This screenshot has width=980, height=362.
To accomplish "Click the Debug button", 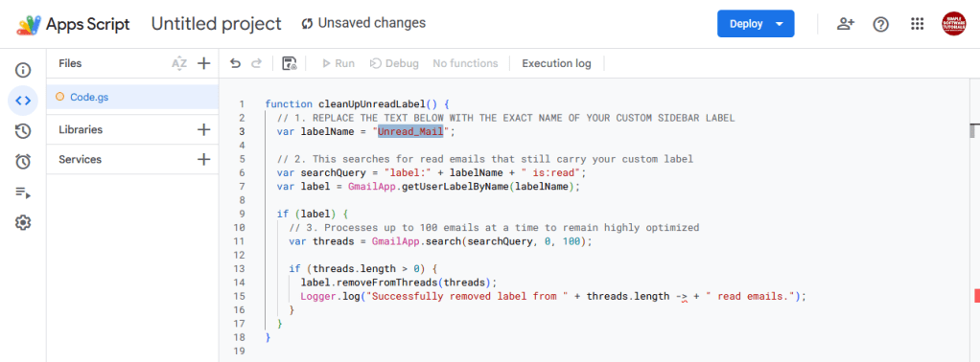I will pyautogui.click(x=394, y=63).
